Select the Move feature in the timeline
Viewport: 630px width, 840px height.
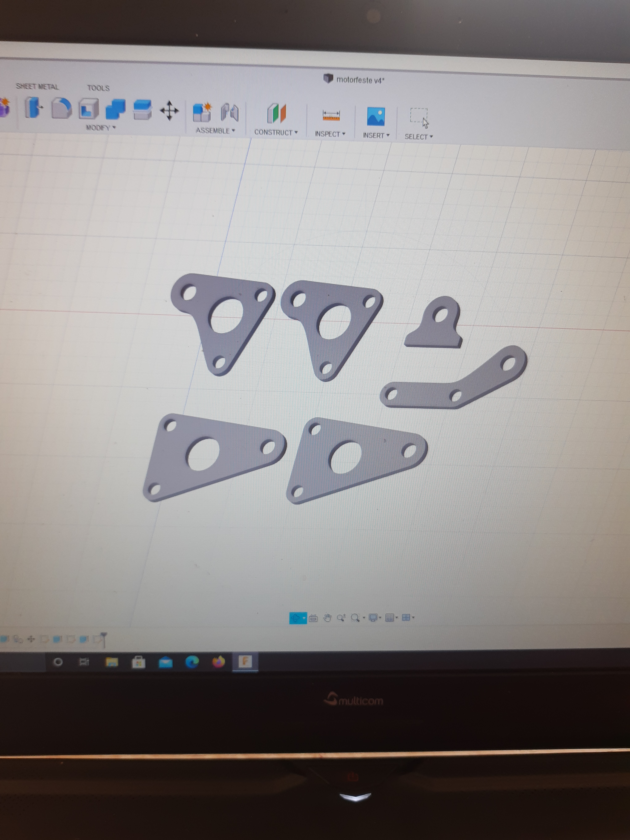(x=31, y=639)
